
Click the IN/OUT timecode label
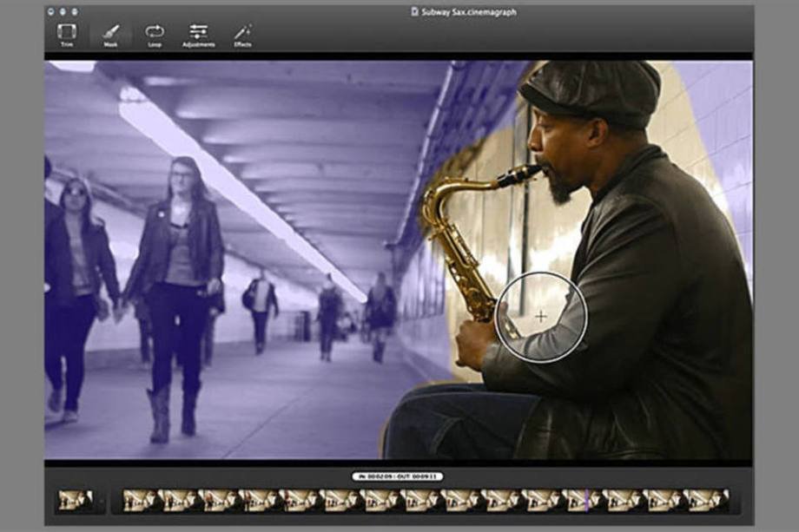click(398, 476)
